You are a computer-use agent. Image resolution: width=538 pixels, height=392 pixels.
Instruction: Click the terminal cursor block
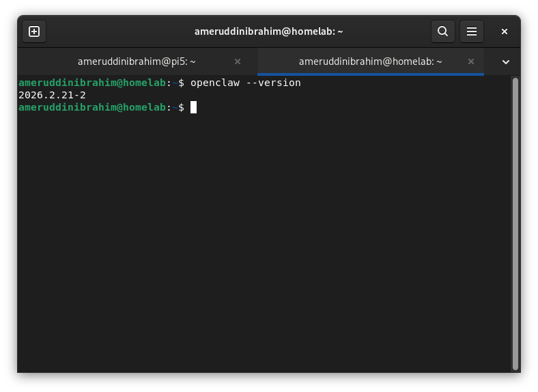point(194,107)
